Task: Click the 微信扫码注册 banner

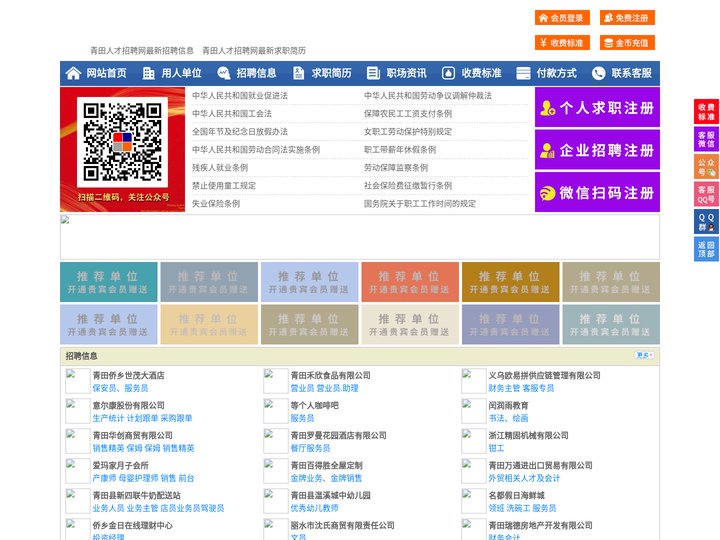Action: (x=597, y=192)
